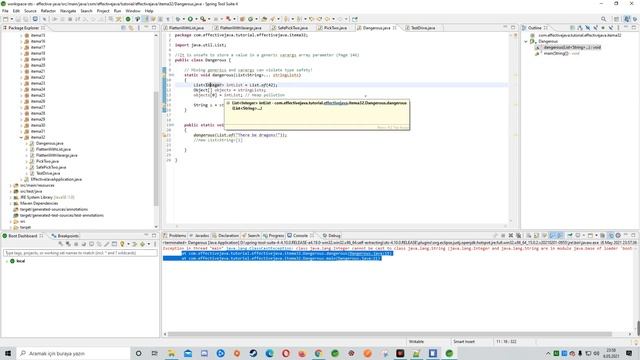Click the Dangerous.java:15 stack trace link
Image resolution: width=640 pixels, height=360 pixels.
(370, 253)
